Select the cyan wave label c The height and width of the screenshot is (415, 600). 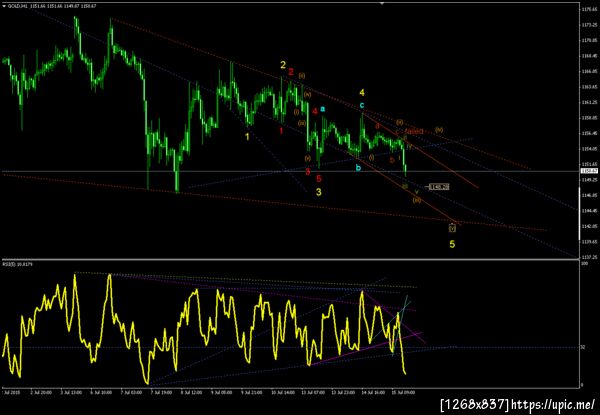point(362,105)
